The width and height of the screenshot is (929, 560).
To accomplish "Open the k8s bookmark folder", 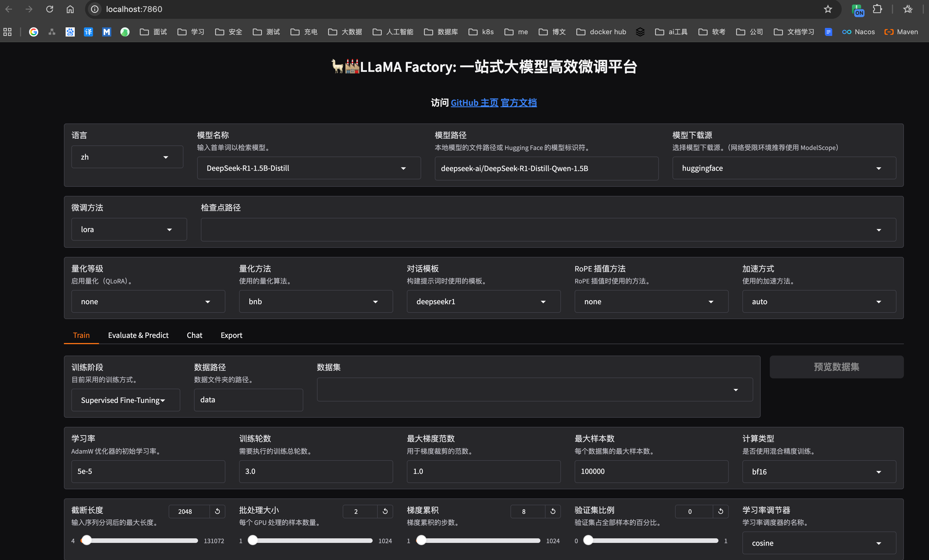I will pos(481,32).
